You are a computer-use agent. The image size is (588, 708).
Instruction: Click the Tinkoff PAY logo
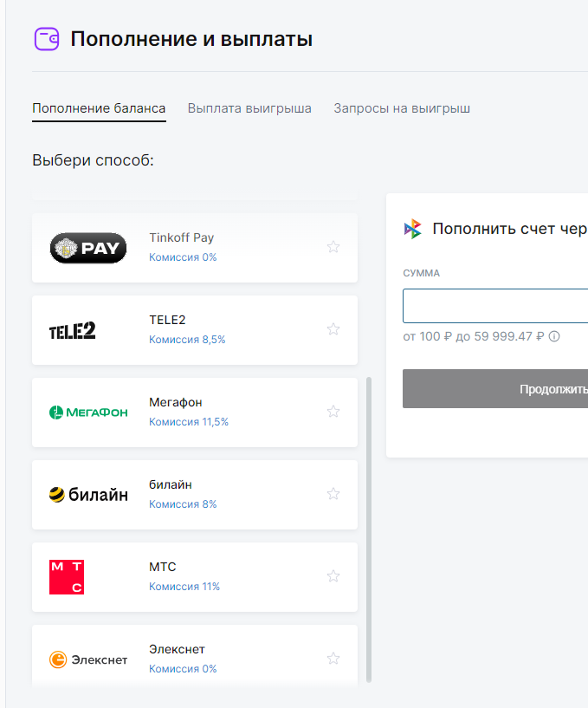tap(88, 248)
